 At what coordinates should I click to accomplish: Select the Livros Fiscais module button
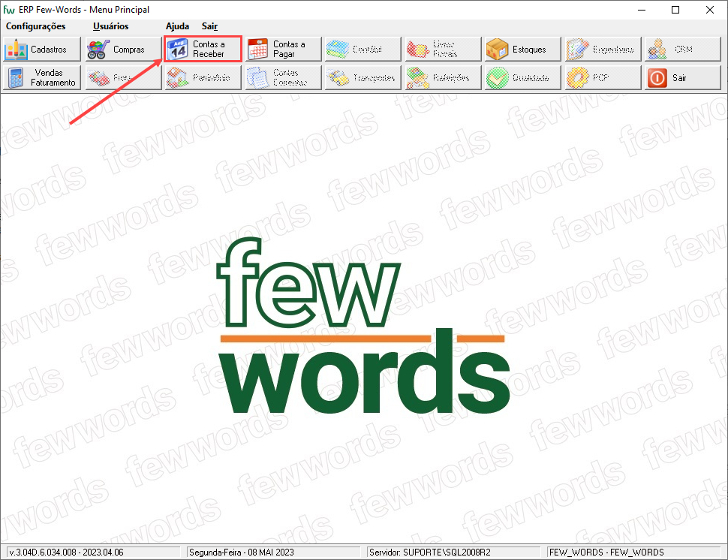click(443, 50)
